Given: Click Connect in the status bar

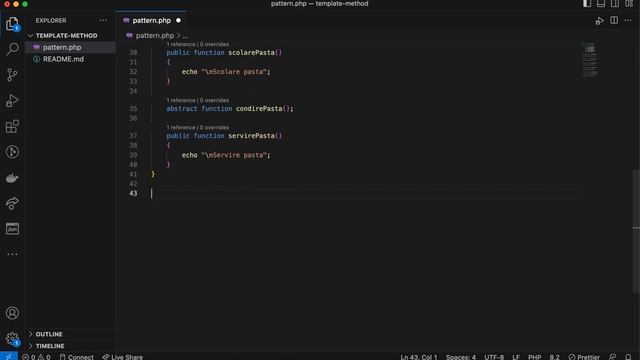Looking at the screenshot, I should click(x=77, y=357).
